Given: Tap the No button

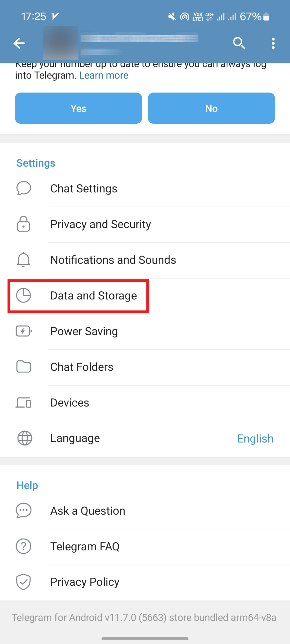Looking at the screenshot, I should [x=211, y=108].
